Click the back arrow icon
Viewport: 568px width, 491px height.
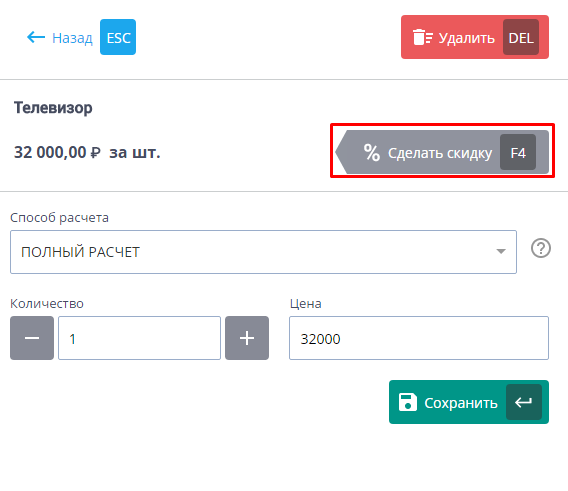pyautogui.click(x=36, y=37)
